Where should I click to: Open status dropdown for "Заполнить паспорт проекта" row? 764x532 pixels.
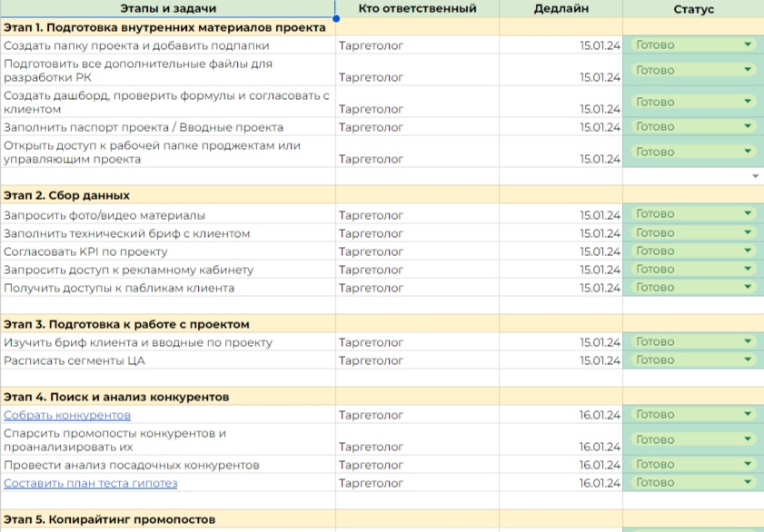(748, 126)
